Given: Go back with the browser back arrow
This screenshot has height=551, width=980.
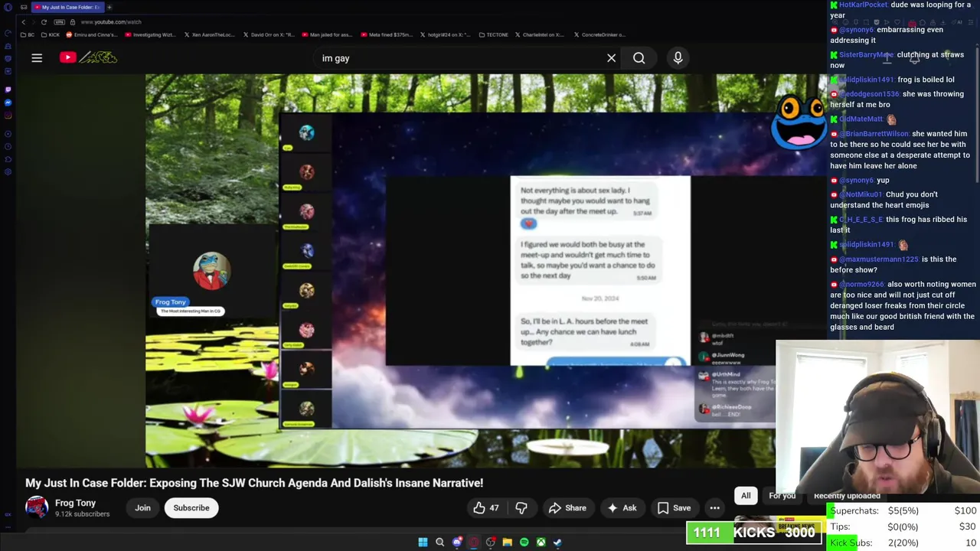Looking at the screenshot, I should [23, 22].
